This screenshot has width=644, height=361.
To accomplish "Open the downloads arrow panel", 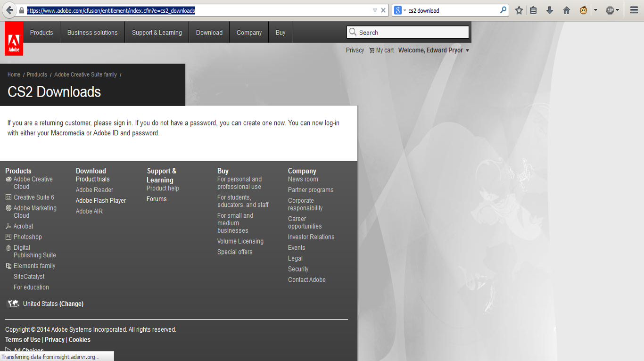I will pyautogui.click(x=550, y=10).
